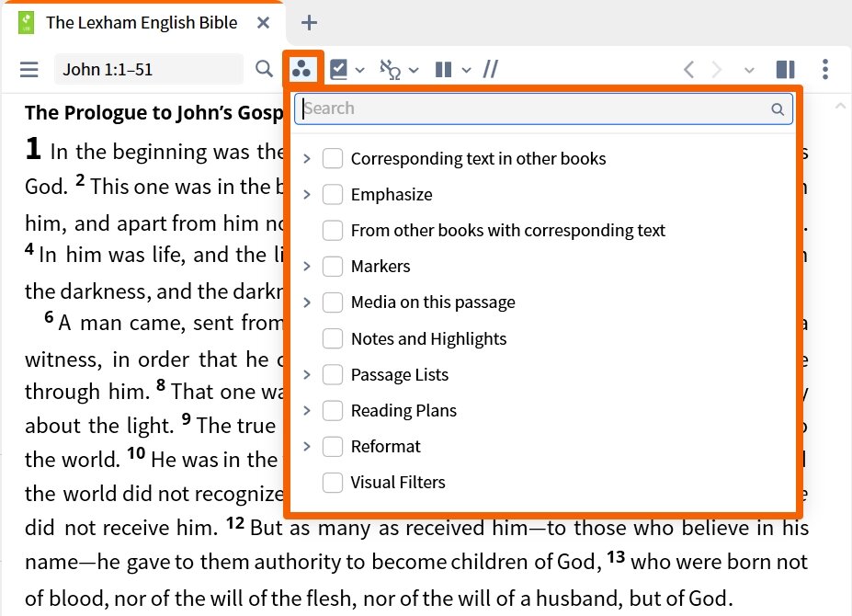Click the Notes and Highlights label

click(428, 338)
